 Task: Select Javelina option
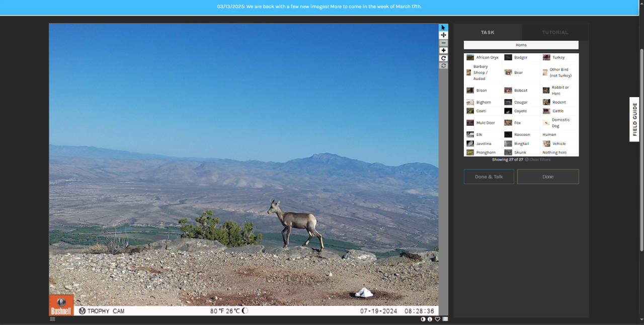pos(483,143)
